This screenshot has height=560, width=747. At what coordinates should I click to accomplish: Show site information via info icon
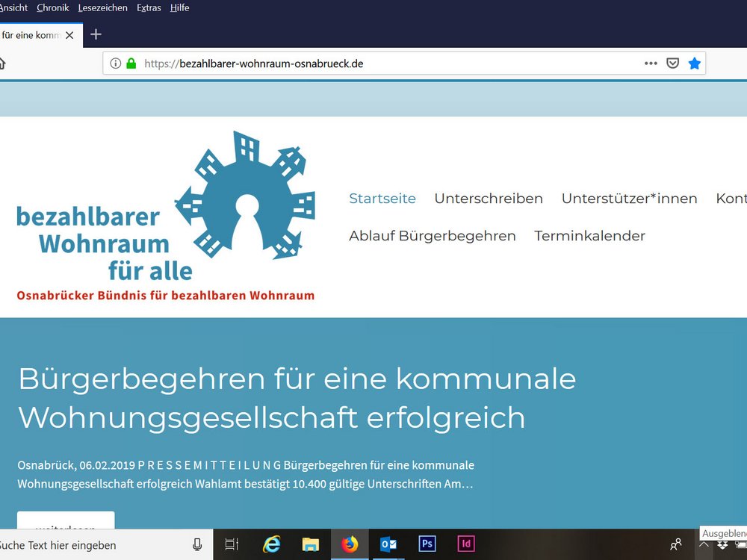(116, 63)
